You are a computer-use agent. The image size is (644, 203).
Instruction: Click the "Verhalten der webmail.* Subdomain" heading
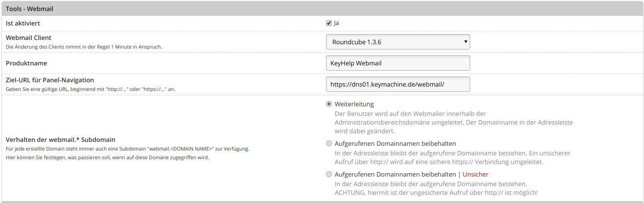(60, 140)
